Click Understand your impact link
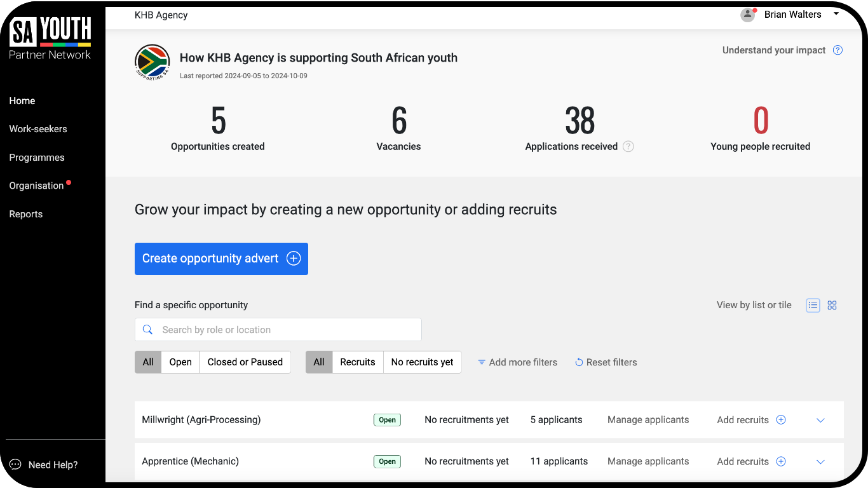Screen dimensions: 868x488 point(774,50)
